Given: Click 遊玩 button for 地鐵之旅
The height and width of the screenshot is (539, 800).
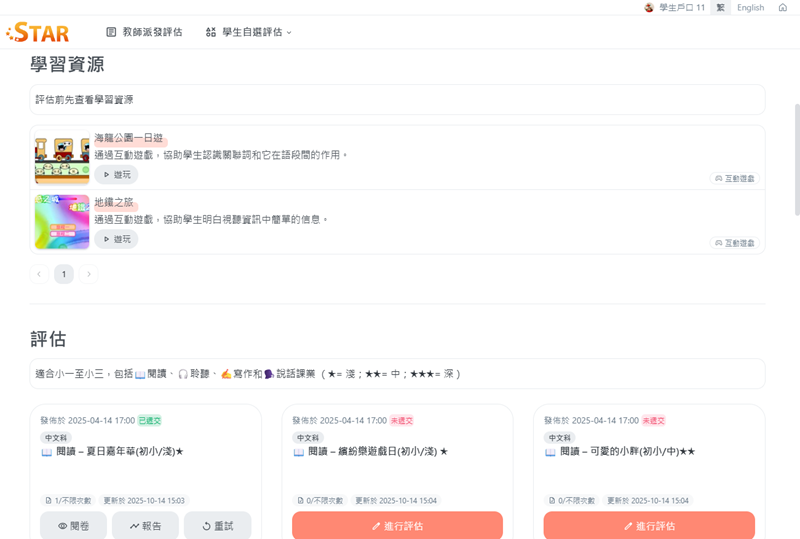Looking at the screenshot, I should click(116, 239).
